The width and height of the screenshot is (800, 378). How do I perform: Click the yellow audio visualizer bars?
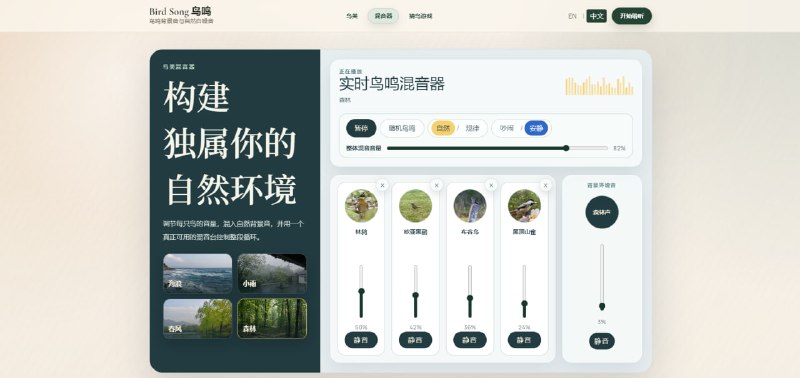tap(599, 86)
